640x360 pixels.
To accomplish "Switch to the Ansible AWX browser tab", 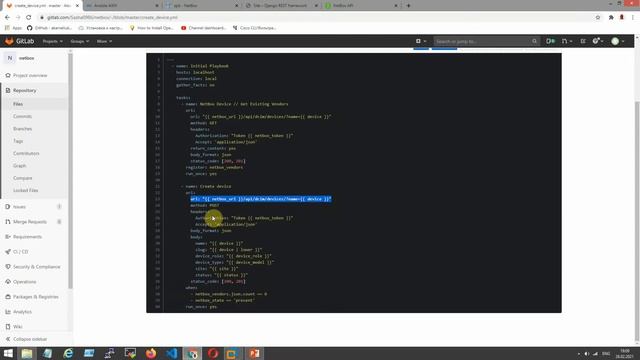I will pyautogui.click(x=121, y=6).
